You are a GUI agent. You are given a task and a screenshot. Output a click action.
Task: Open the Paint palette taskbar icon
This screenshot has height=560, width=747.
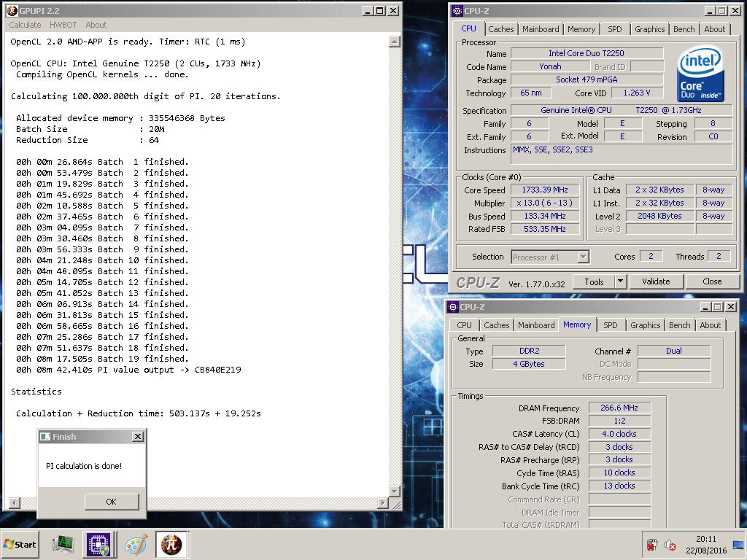click(x=136, y=545)
